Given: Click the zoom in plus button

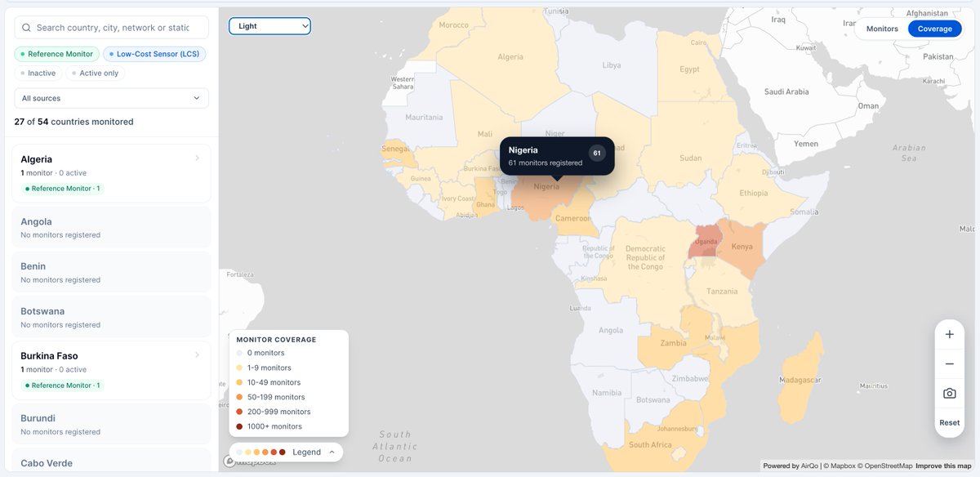Looking at the screenshot, I should click(x=949, y=334).
